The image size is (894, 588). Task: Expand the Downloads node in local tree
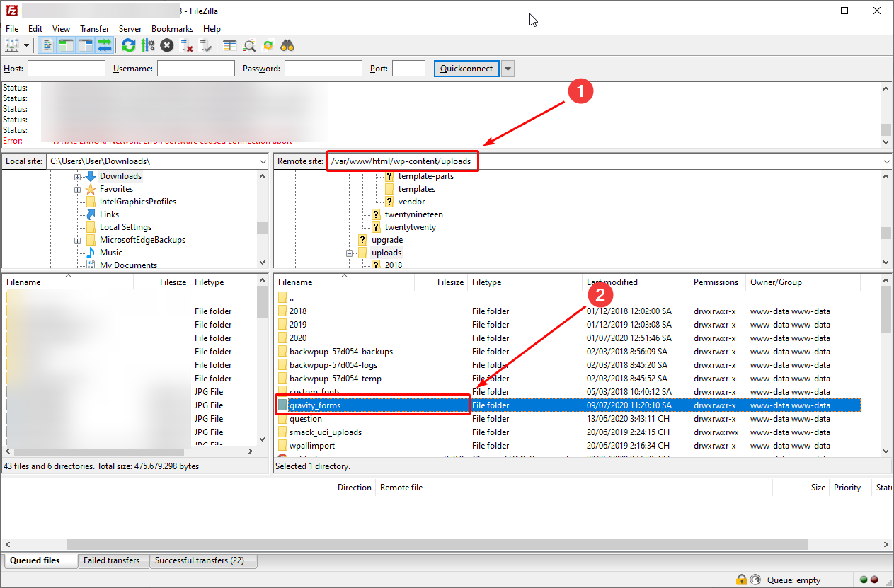pos(77,176)
